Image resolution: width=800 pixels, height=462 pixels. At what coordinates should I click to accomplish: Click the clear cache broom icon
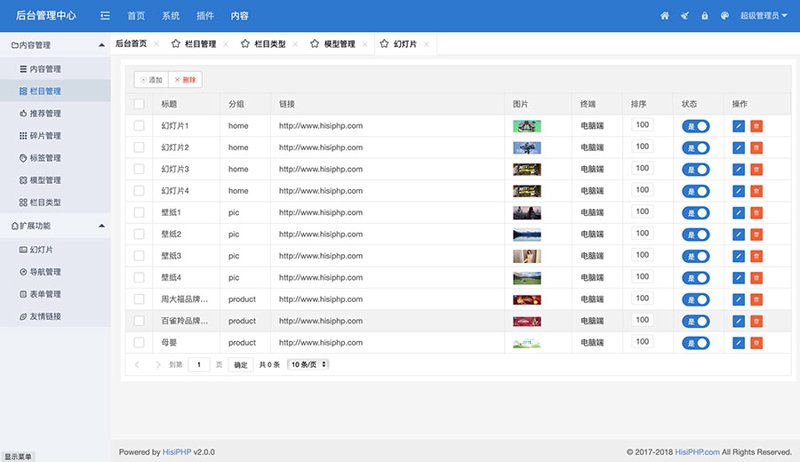point(685,16)
